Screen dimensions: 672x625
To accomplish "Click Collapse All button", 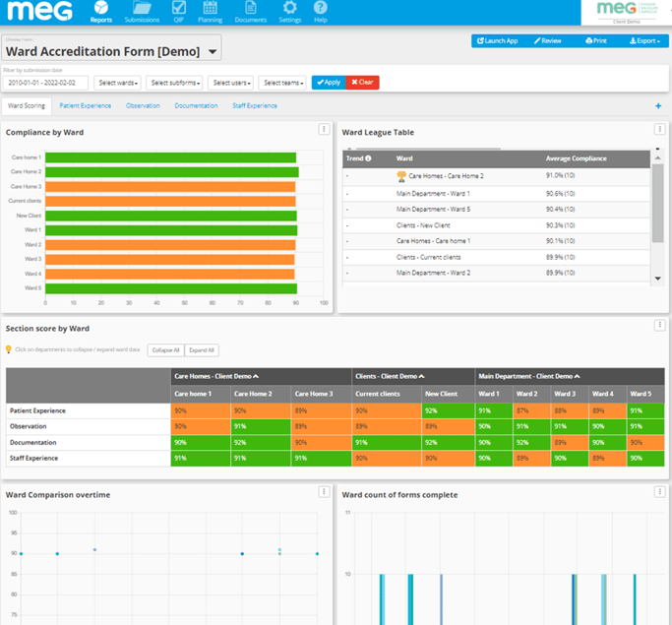I will click(x=166, y=350).
